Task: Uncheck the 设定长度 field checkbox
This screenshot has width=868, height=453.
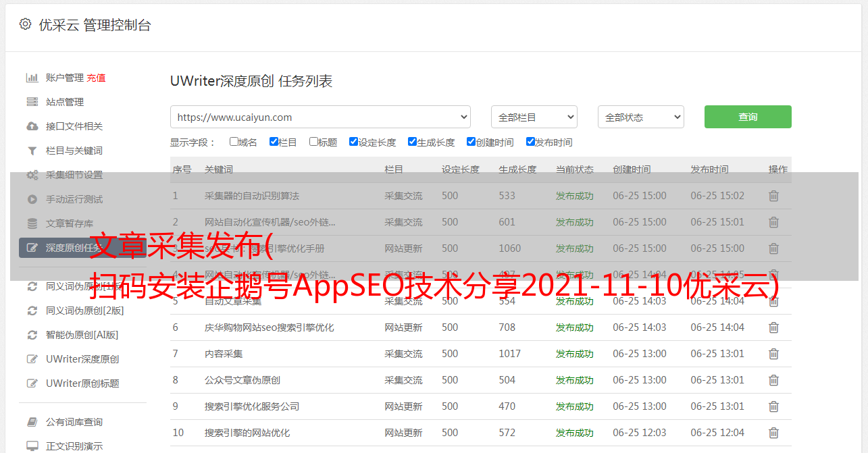Action: tap(353, 142)
